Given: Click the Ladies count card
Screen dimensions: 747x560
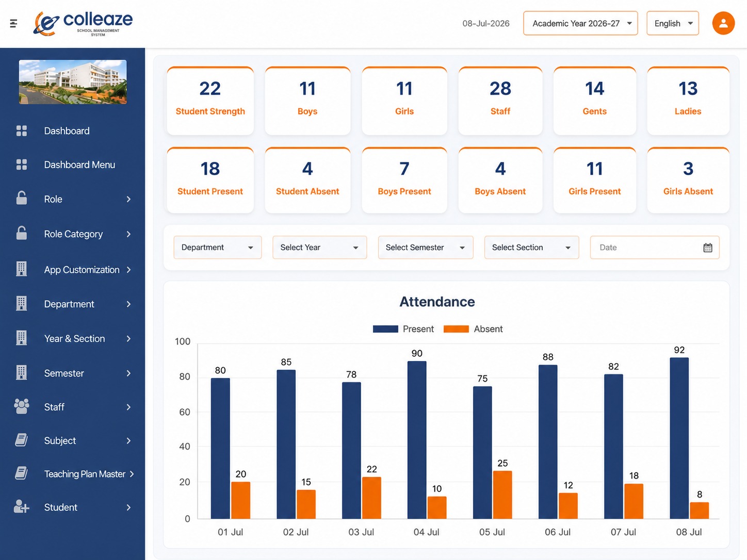Looking at the screenshot, I should point(688,101).
